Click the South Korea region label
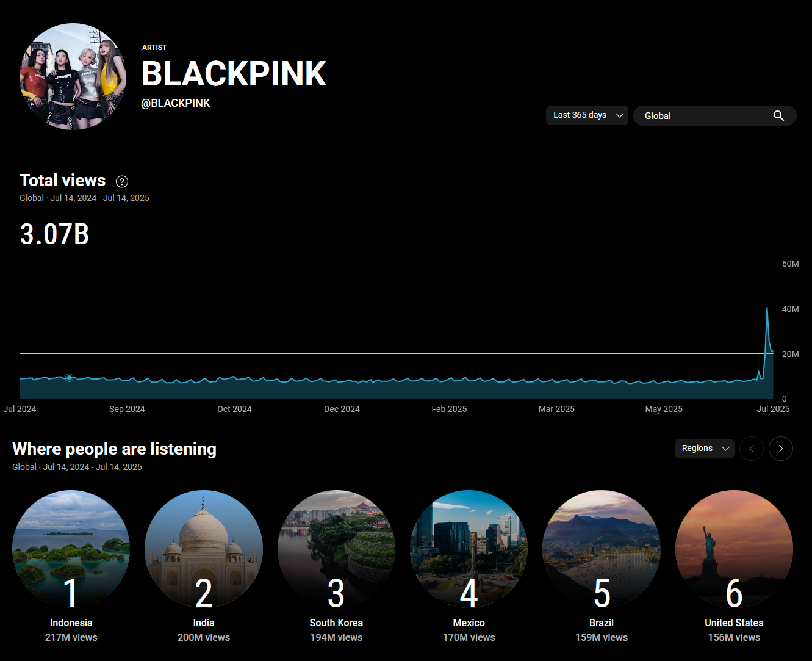The height and width of the screenshot is (661, 812). tap(336, 623)
